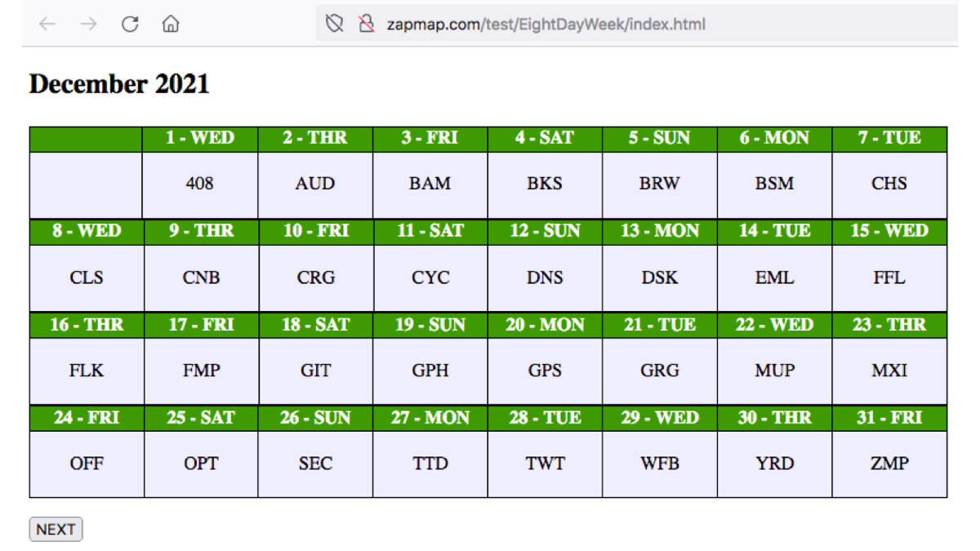Click the OPT cell
Image resolution: width=980 pixels, height=551 pixels.
(200, 464)
